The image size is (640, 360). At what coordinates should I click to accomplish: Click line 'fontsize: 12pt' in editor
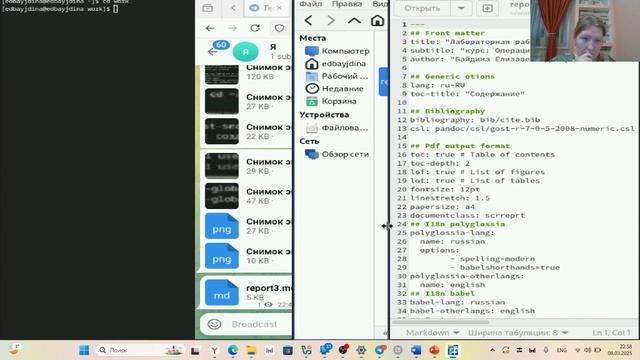[445, 189]
